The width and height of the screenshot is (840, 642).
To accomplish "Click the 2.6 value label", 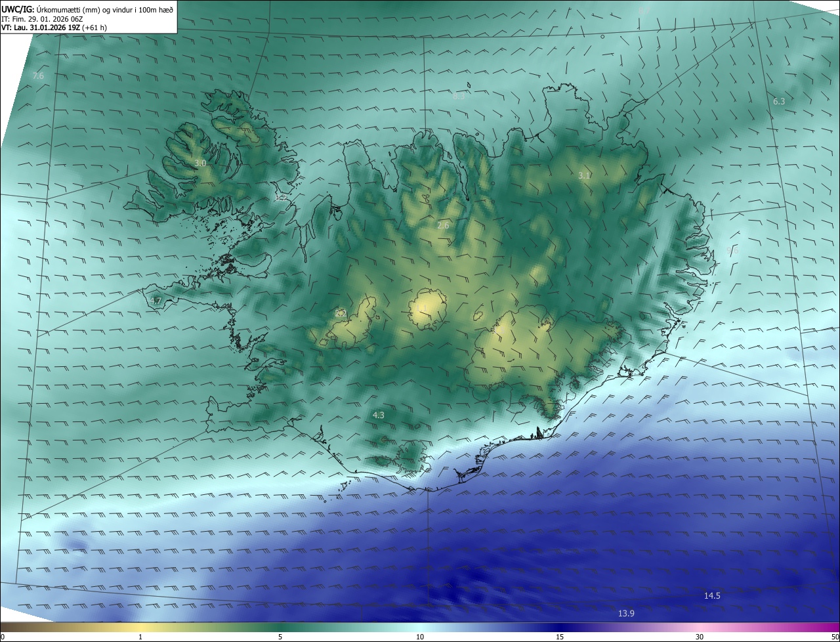I will 443,225.
